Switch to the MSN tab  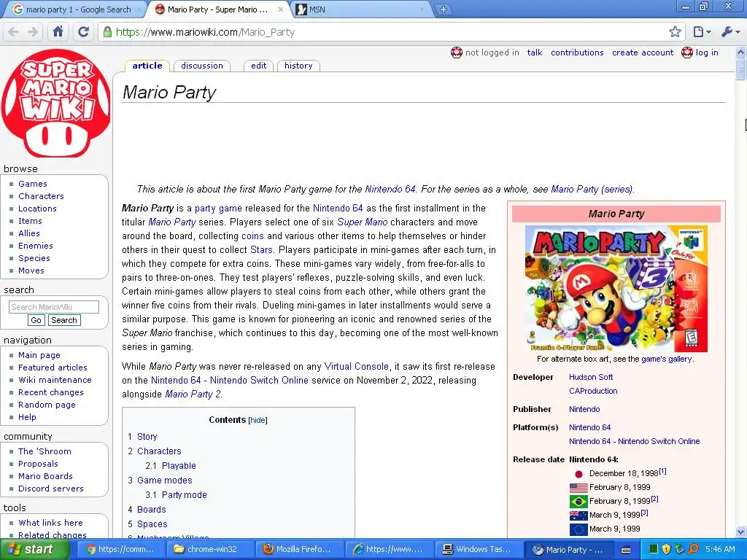tap(360, 9)
